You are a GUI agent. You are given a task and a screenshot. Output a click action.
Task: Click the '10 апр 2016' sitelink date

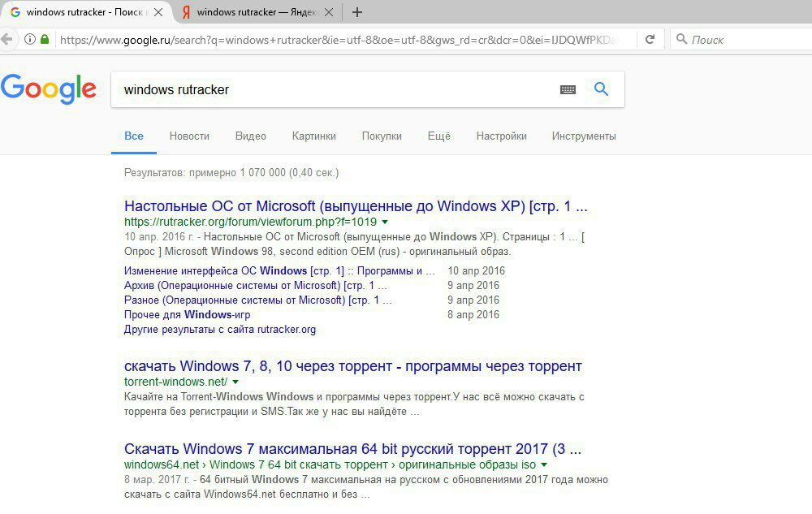[476, 270]
